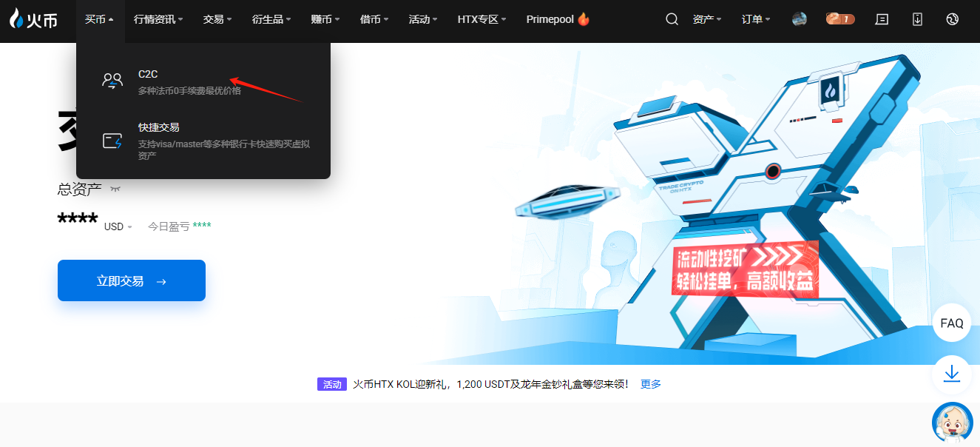This screenshot has width=980, height=447.
Task: Open the mascot chat assistant icon
Action: [x=951, y=422]
